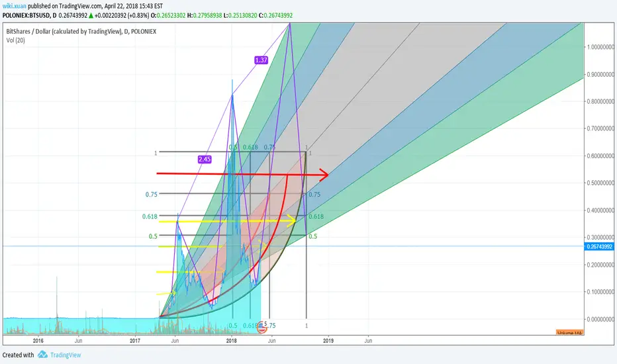Viewport: 617px width, 364px height.
Task: Click the Jun label after 2019
Action: (x=368, y=340)
